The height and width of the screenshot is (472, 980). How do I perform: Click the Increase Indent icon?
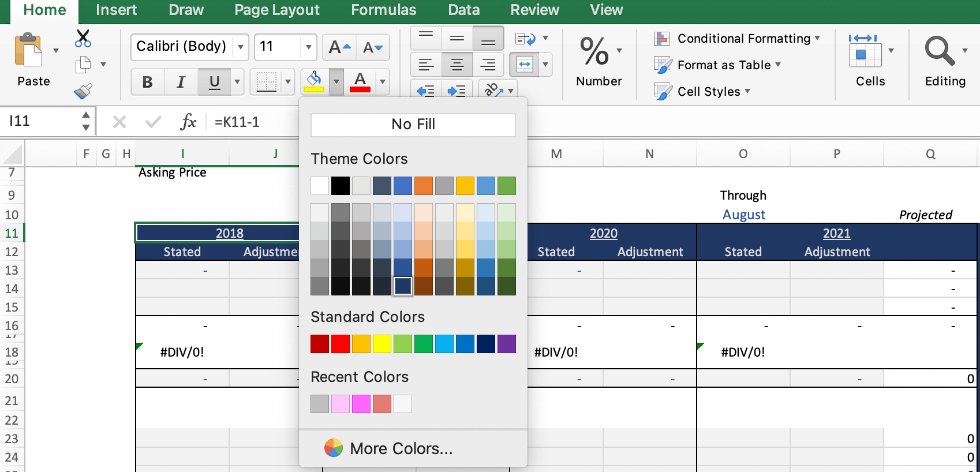click(457, 91)
